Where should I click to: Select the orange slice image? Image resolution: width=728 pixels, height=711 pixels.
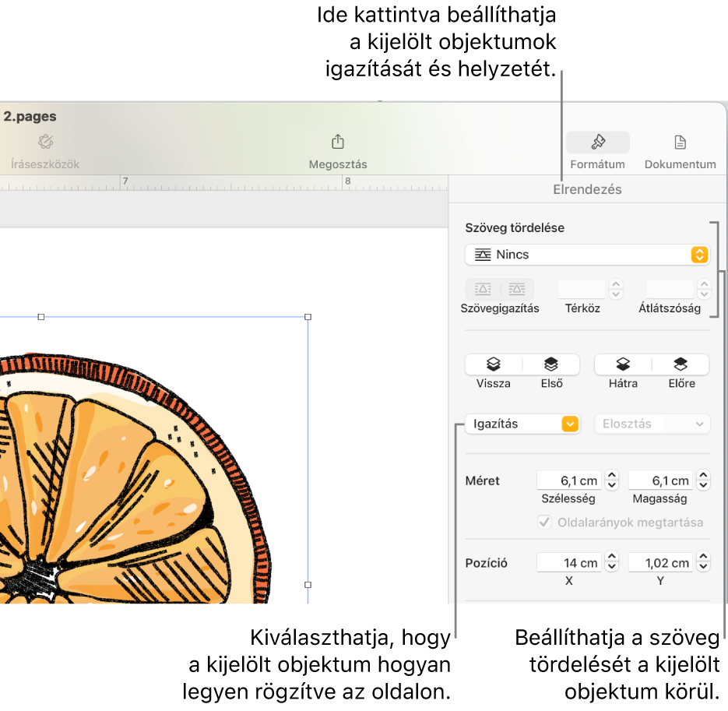(135, 478)
